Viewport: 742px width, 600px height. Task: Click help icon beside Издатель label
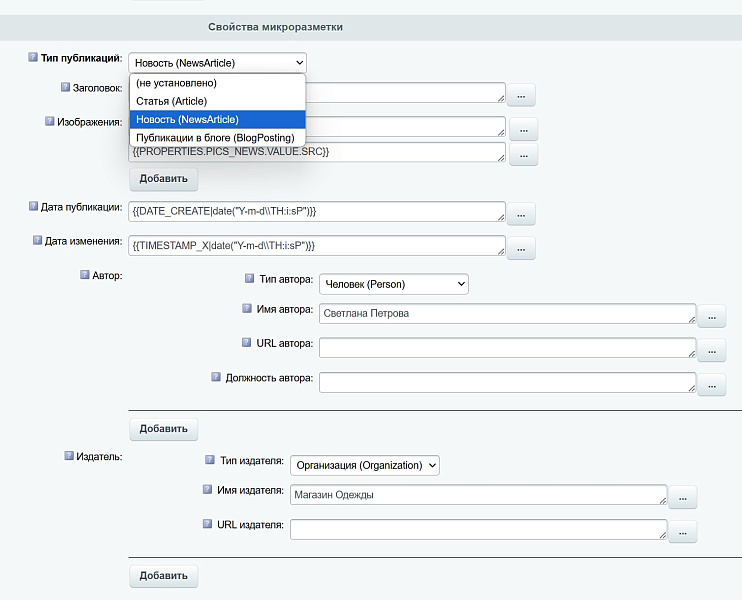[68, 456]
